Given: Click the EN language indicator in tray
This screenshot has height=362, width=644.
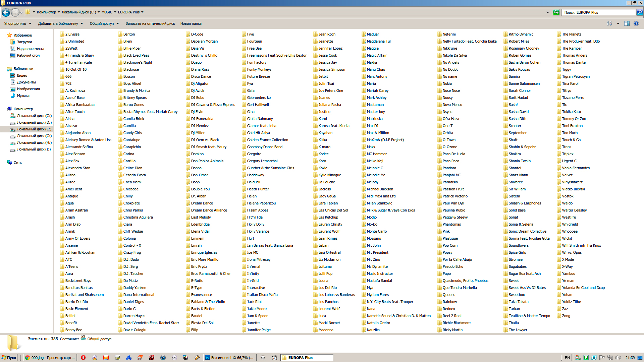Looking at the screenshot, I should click(x=567, y=358).
